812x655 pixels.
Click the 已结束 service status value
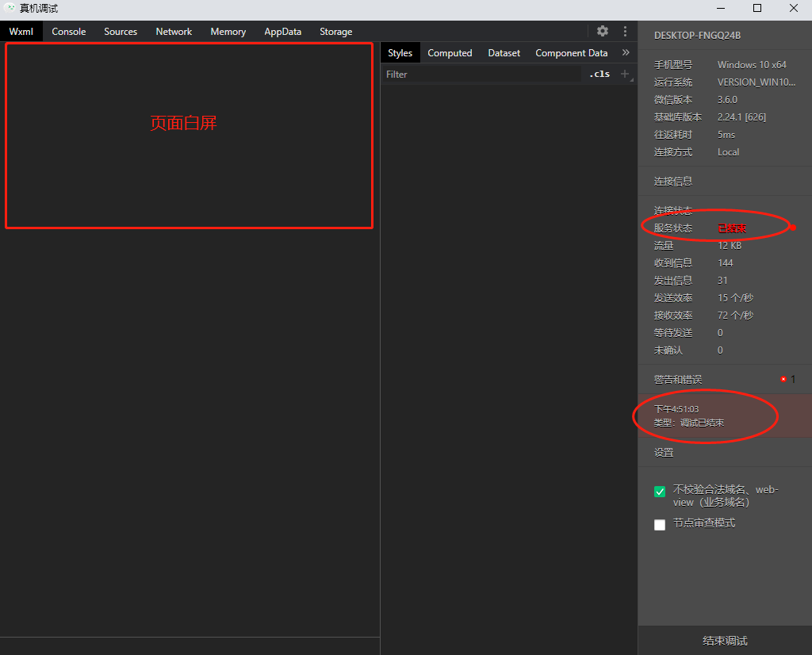coord(732,228)
